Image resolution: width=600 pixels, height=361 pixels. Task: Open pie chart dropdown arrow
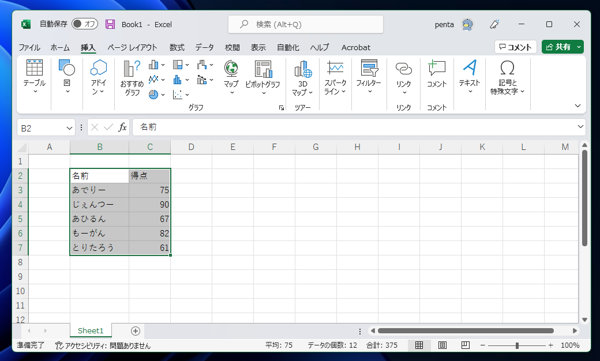163,95
